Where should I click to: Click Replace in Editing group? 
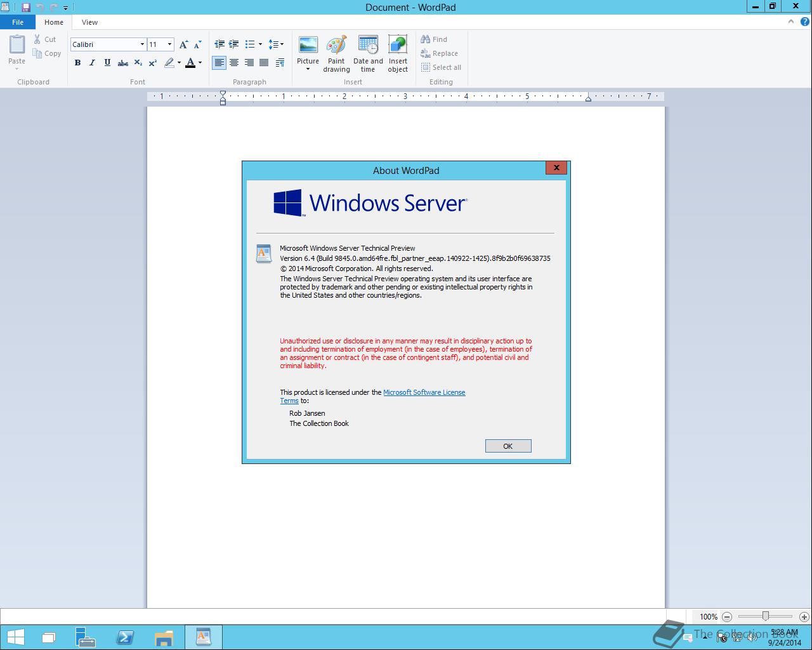439,53
